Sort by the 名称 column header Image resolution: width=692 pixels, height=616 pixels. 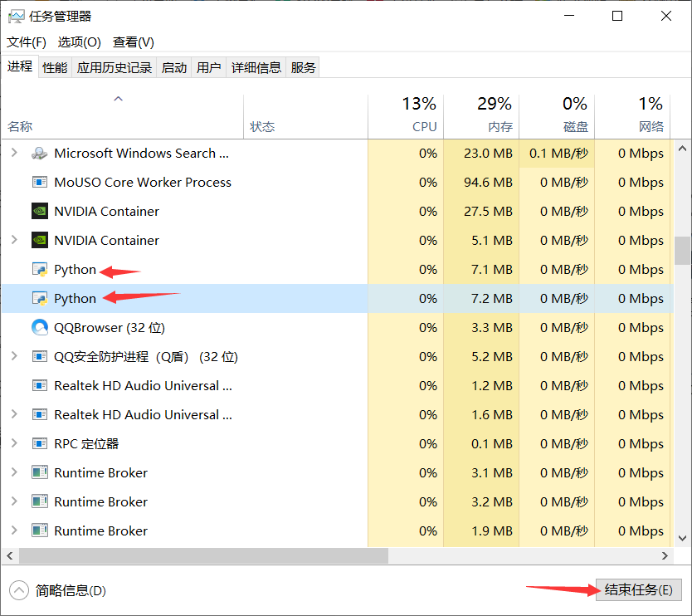click(x=122, y=117)
